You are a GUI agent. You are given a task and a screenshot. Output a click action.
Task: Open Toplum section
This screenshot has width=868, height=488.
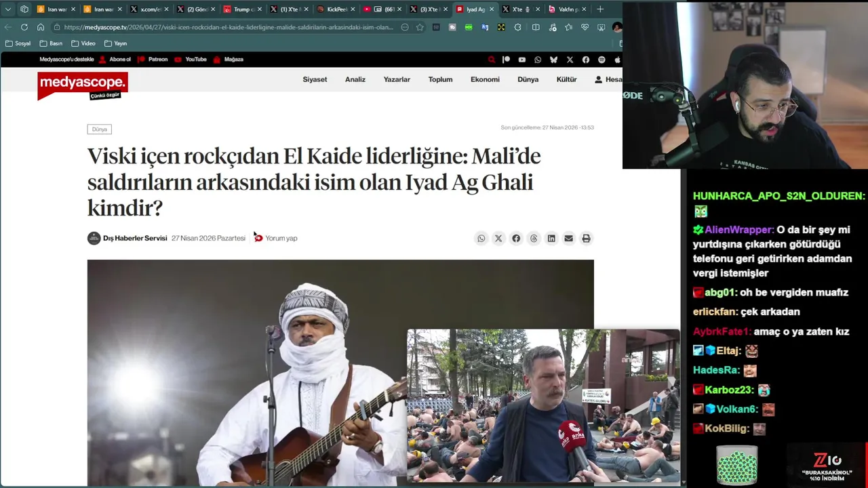click(x=440, y=80)
